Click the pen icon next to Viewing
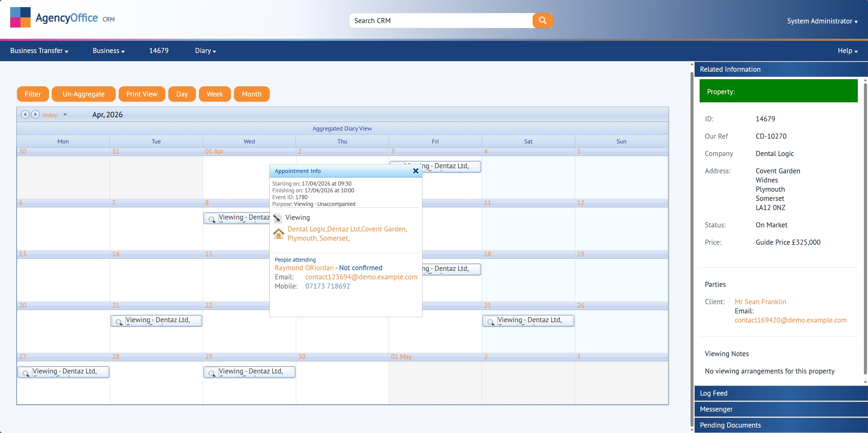This screenshot has width=868, height=433. pos(278,218)
